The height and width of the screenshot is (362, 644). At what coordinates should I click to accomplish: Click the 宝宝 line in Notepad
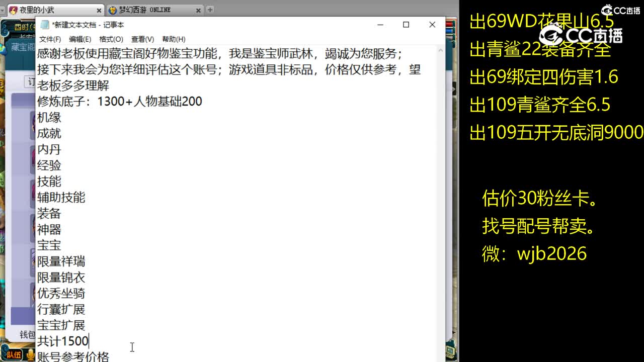49,245
